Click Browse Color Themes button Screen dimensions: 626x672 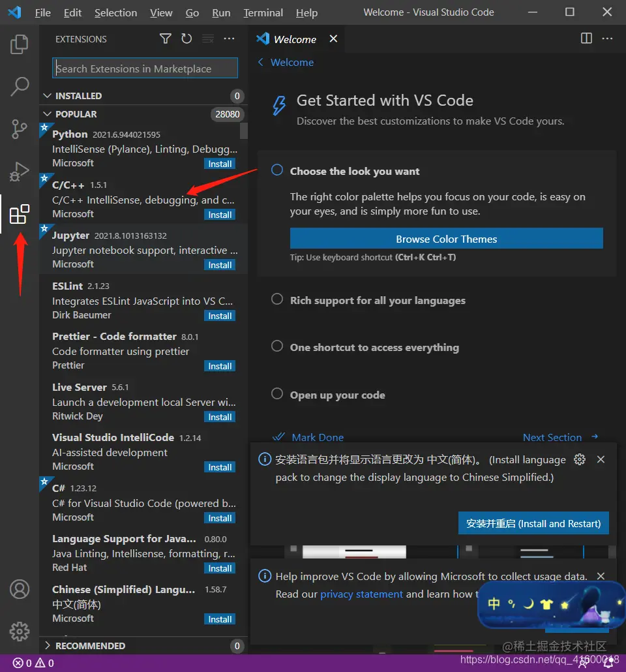[447, 238]
